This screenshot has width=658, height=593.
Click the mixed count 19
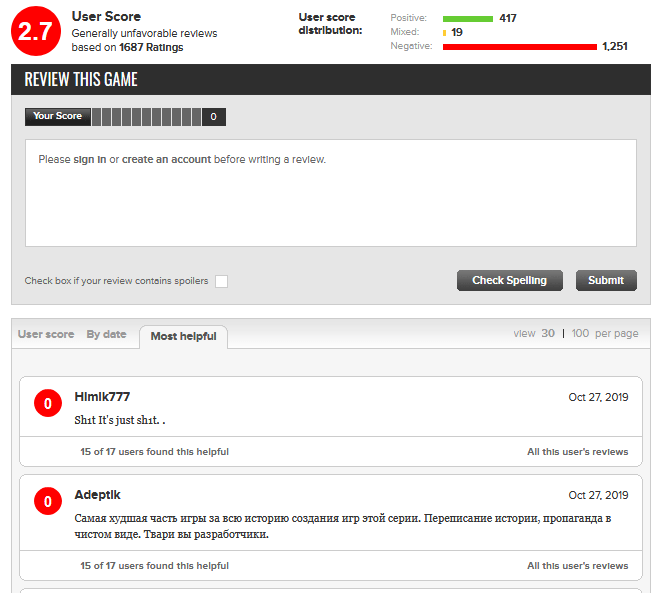pos(457,32)
